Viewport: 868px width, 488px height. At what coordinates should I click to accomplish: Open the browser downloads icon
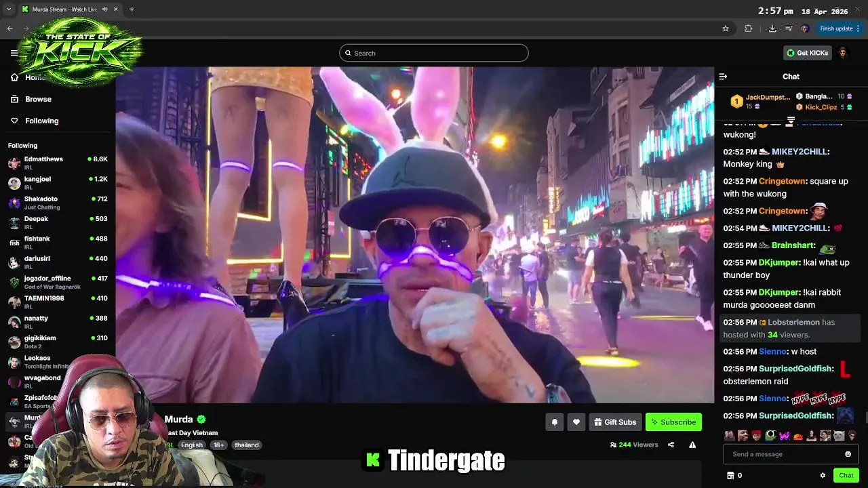772,28
